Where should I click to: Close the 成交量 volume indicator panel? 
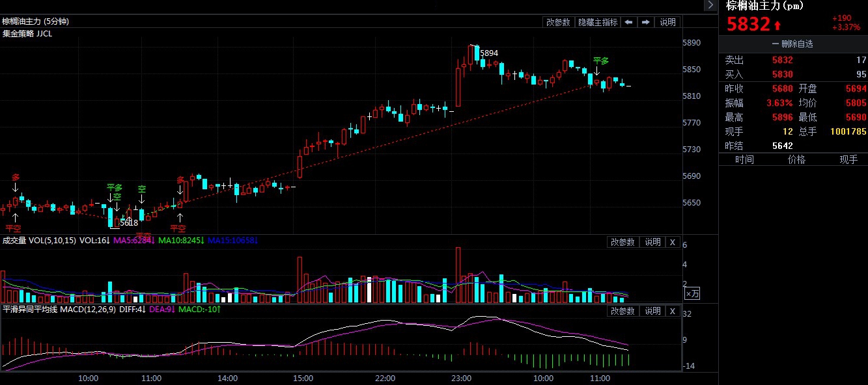coord(673,242)
